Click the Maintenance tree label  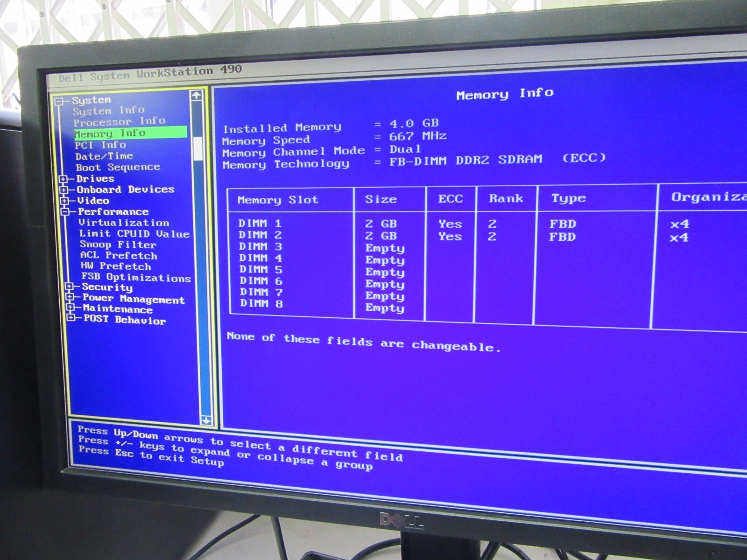118,309
